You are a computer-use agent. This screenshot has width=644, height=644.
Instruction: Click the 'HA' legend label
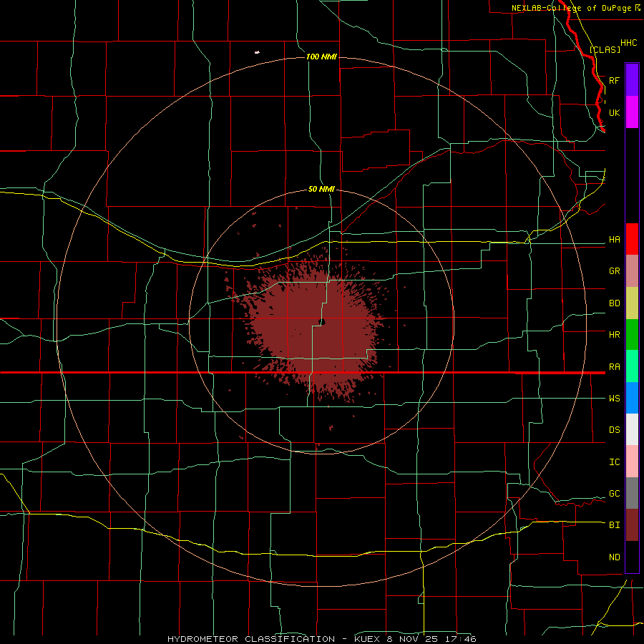coord(614,240)
